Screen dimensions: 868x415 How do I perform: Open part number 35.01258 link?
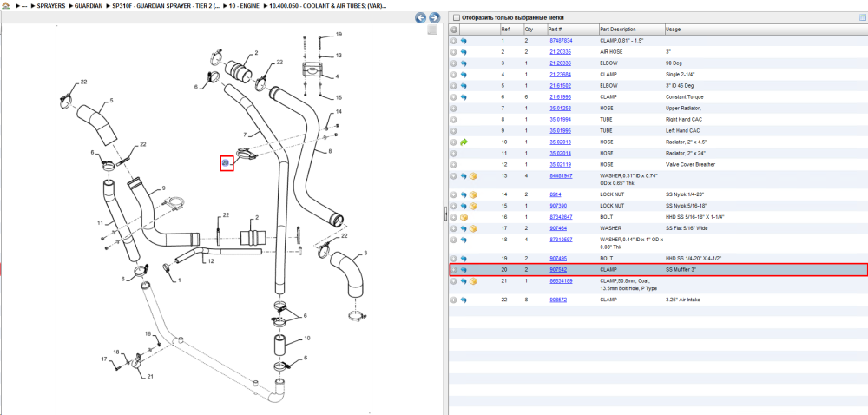[560, 109]
